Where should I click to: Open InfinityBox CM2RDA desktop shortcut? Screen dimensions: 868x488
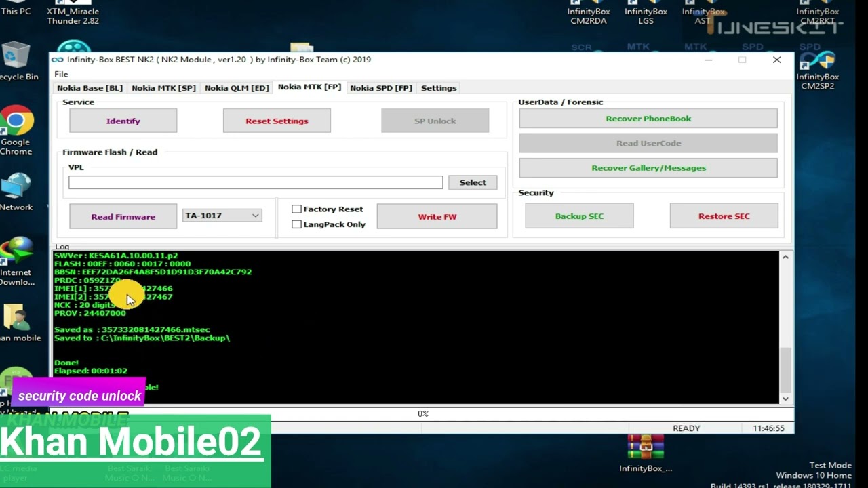point(589,14)
